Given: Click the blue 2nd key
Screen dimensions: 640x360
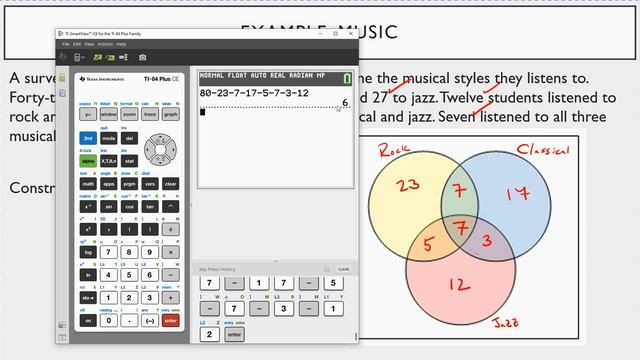Looking at the screenshot, I should [x=88, y=138].
